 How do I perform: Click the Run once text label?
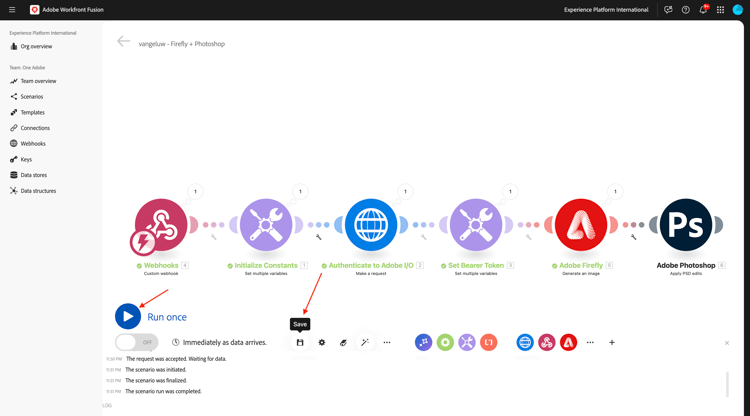tap(167, 317)
